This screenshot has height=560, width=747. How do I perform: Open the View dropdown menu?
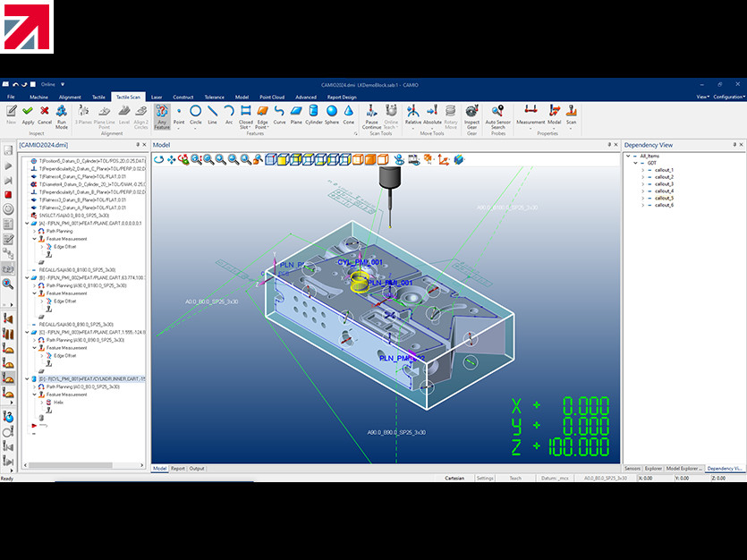point(702,97)
